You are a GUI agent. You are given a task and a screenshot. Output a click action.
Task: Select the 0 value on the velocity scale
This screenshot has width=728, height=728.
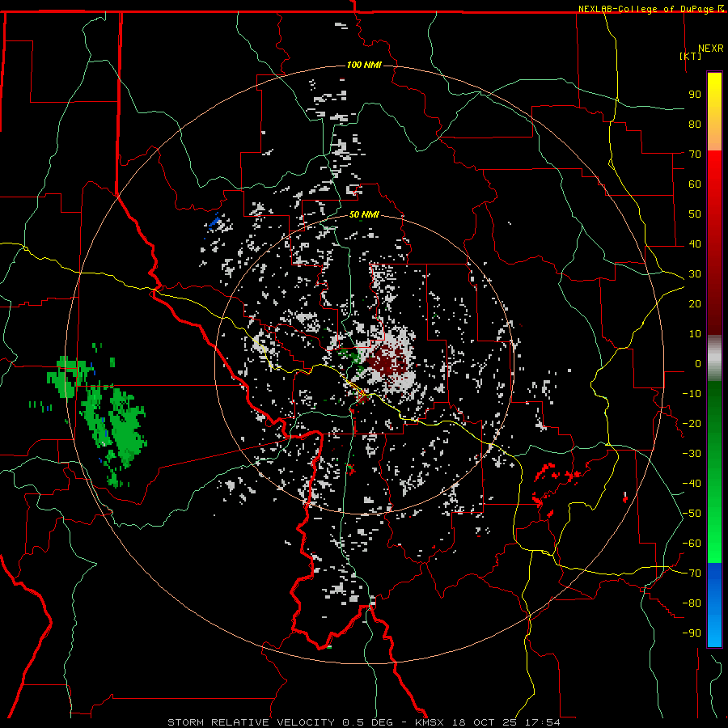pyautogui.click(x=698, y=363)
